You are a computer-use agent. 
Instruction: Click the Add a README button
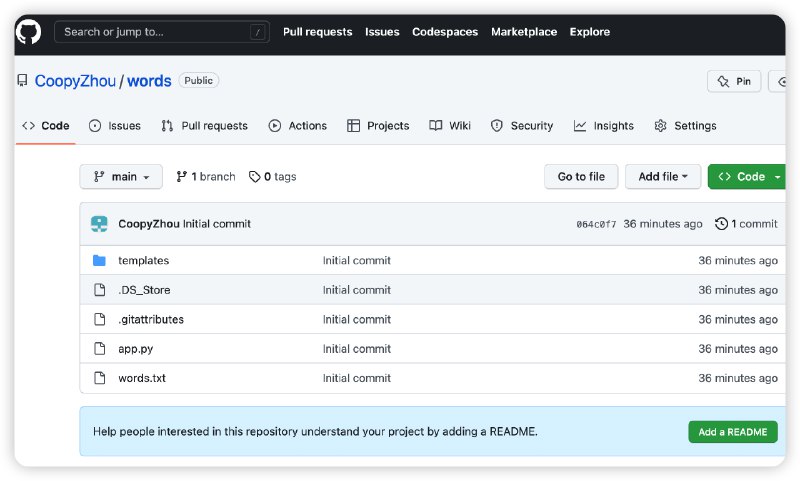click(732, 432)
